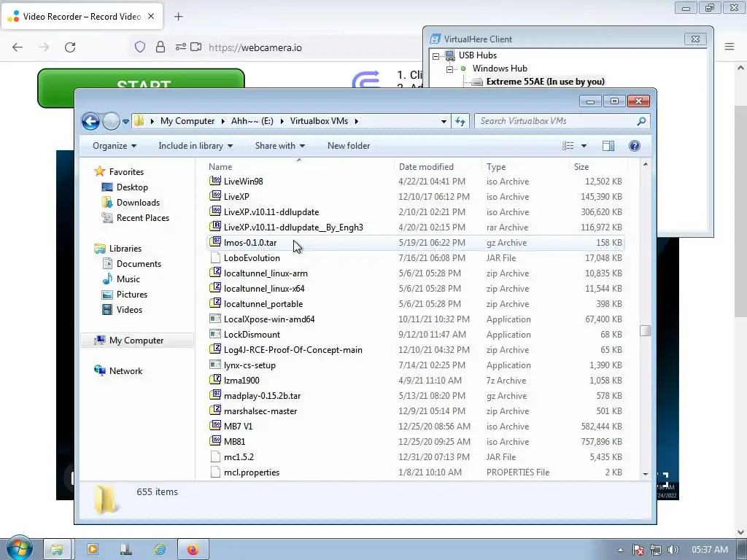
Task: Select the LiveXP.v10.11-ddlupdate__By_Engh3 rar icon
Action: click(x=215, y=227)
